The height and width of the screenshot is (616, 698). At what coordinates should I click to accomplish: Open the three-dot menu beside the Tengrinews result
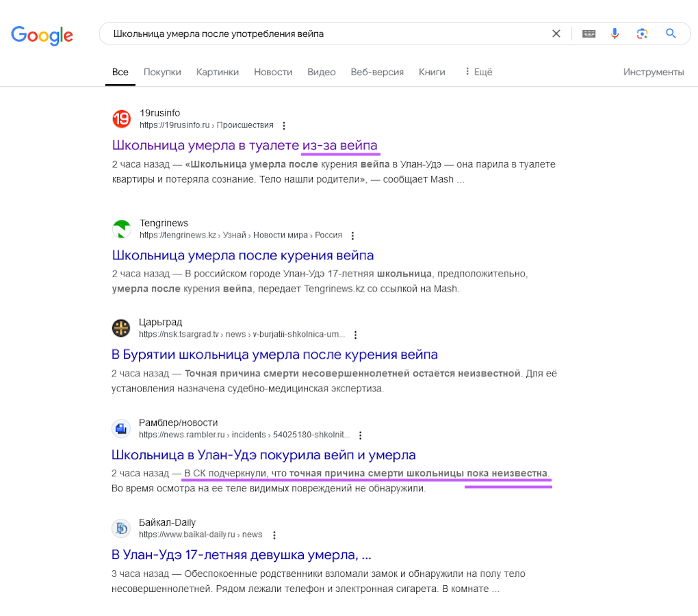click(x=352, y=235)
